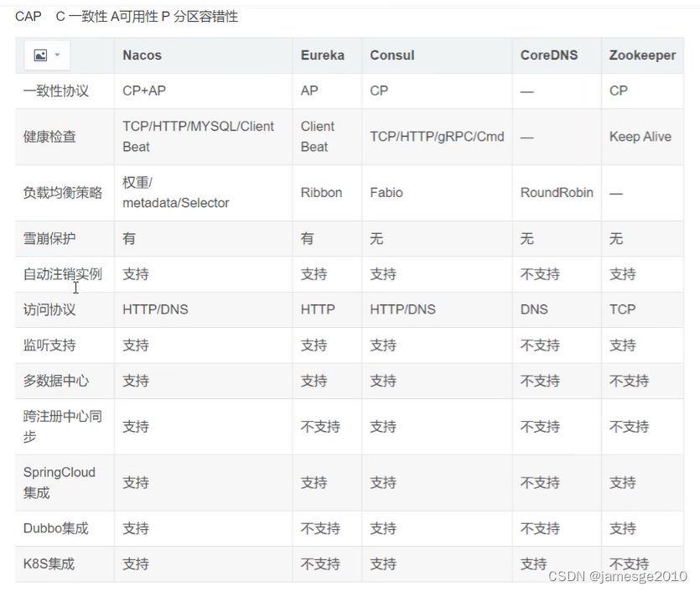Screen dimensions: 700x592
Task: Click the RoundRobin cell
Action: click(557, 193)
